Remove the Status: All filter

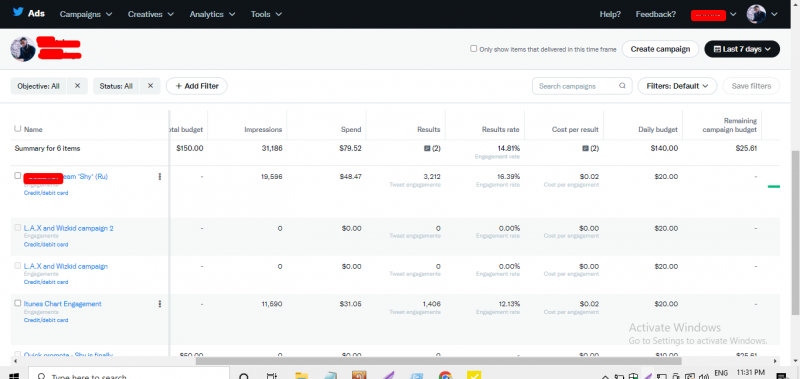150,86
